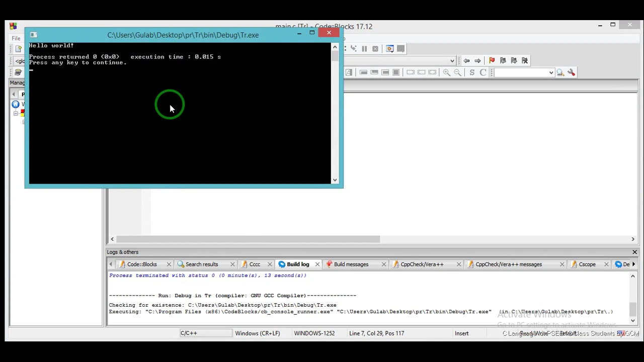Click the C comment toggle icon
Image resolution: width=644 pixels, height=362 pixels.
tap(483, 73)
